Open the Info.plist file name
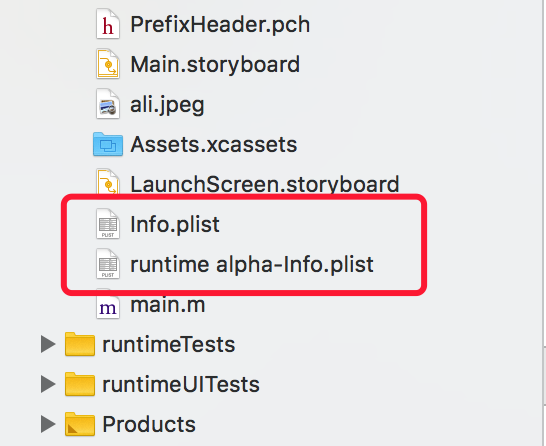Viewport: 546px width, 446px height. click(x=175, y=225)
